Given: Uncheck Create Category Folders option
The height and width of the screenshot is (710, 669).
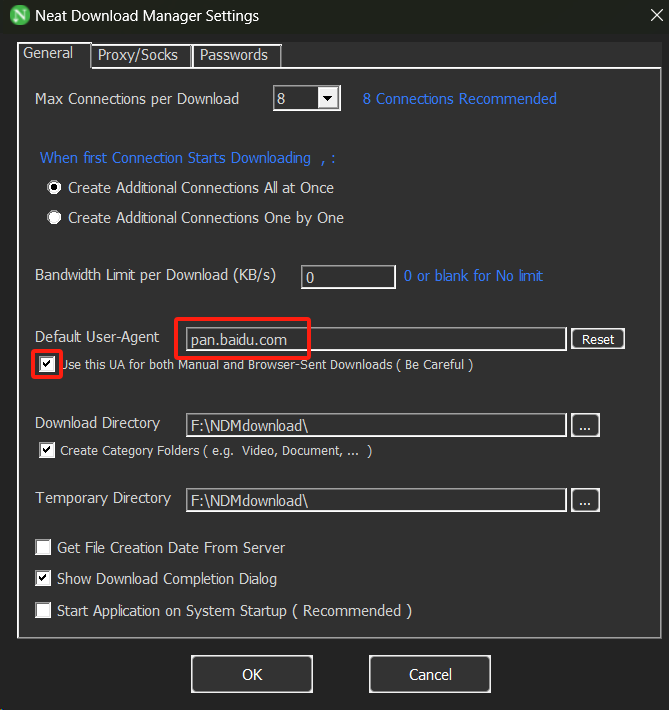Looking at the screenshot, I should coord(47,451).
